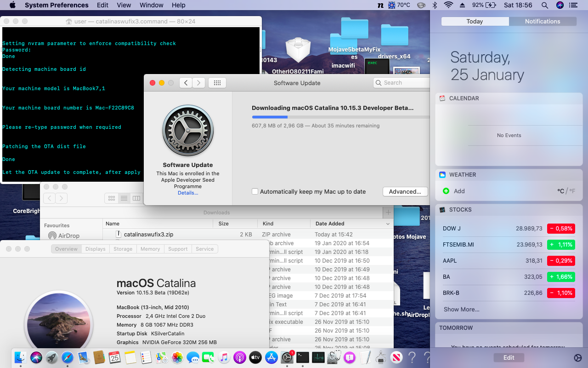Switch weather units to °F

tap(572, 191)
